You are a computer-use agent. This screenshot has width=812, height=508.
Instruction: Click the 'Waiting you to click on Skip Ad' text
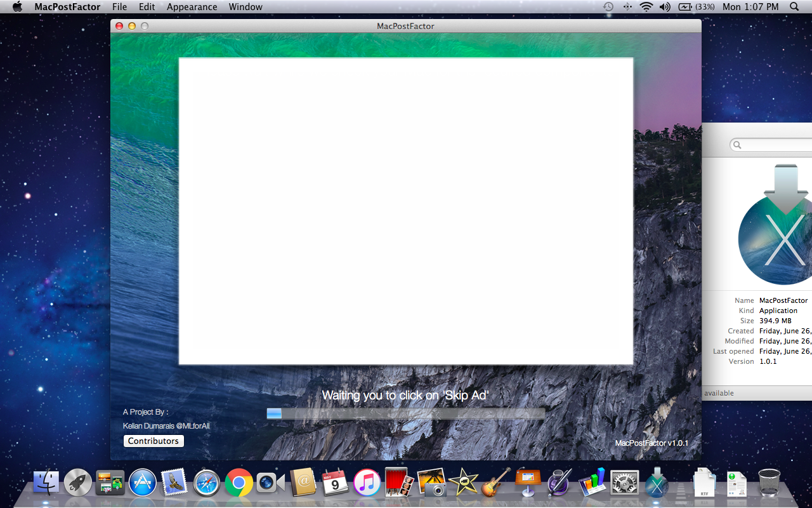405,395
